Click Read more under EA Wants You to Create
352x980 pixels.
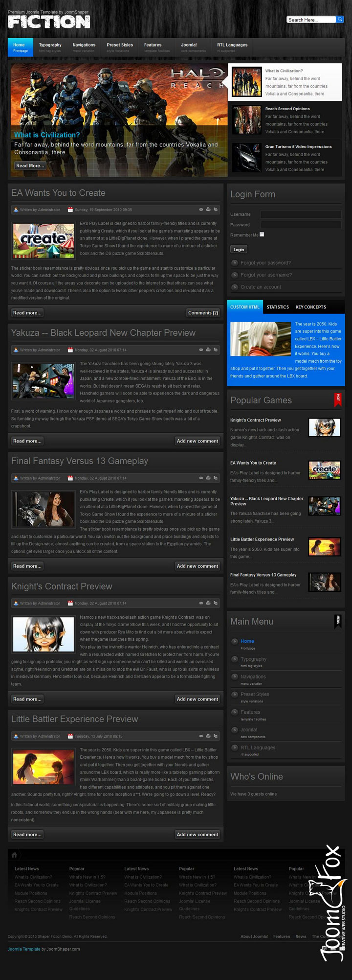[x=27, y=312]
